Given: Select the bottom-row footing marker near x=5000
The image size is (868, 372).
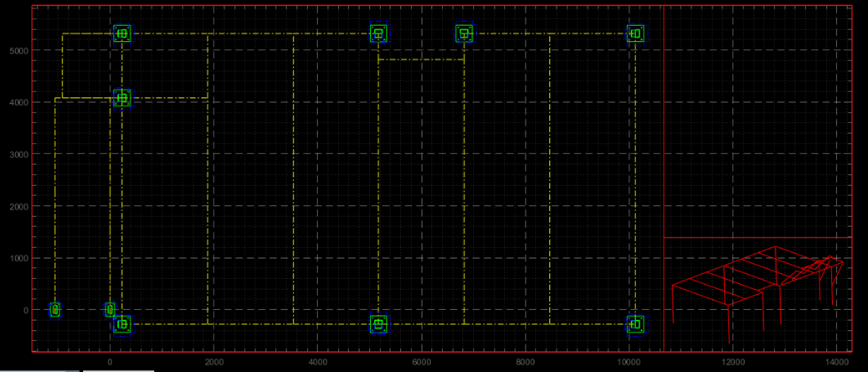Looking at the screenshot, I should (x=378, y=323).
